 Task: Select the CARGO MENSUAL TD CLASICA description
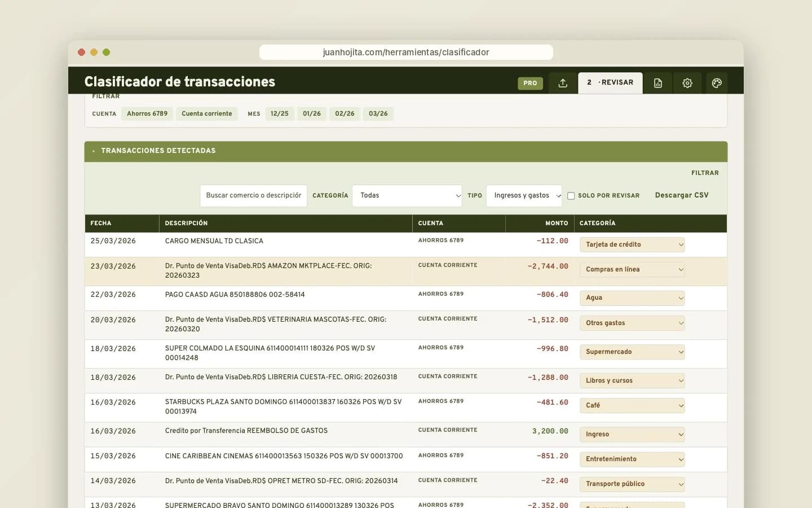[214, 241]
